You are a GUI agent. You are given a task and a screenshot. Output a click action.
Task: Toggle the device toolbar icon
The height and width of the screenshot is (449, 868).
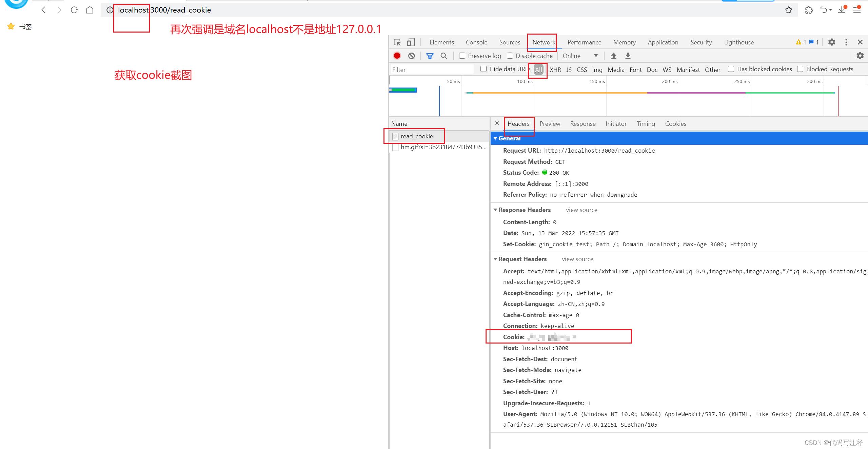(411, 42)
